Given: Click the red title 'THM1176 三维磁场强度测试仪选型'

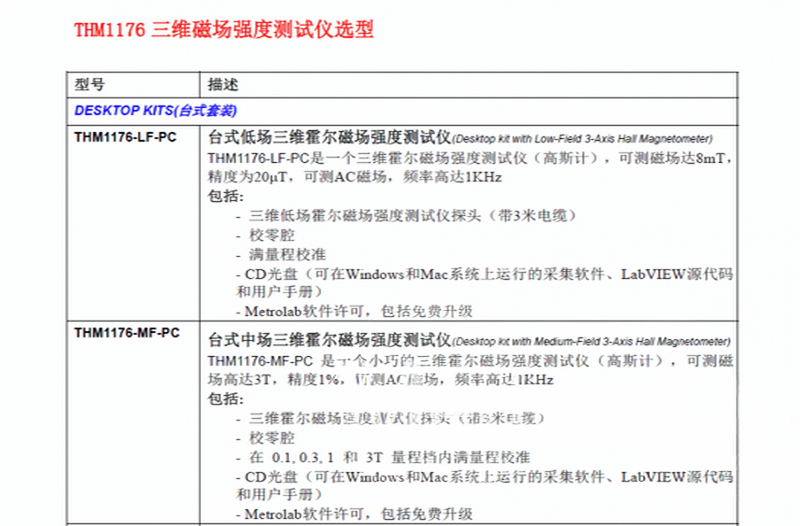Looking at the screenshot, I should point(224,30).
